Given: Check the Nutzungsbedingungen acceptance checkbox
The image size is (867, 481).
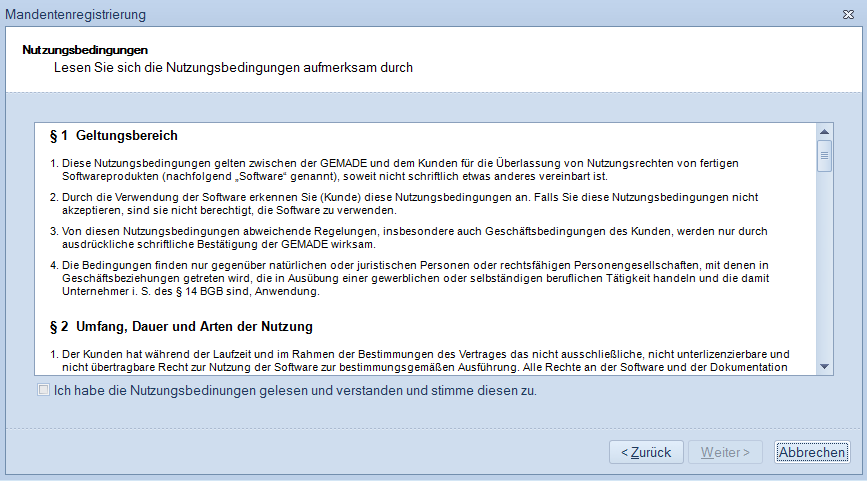Looking at the screenshot, I should point(43,391).
